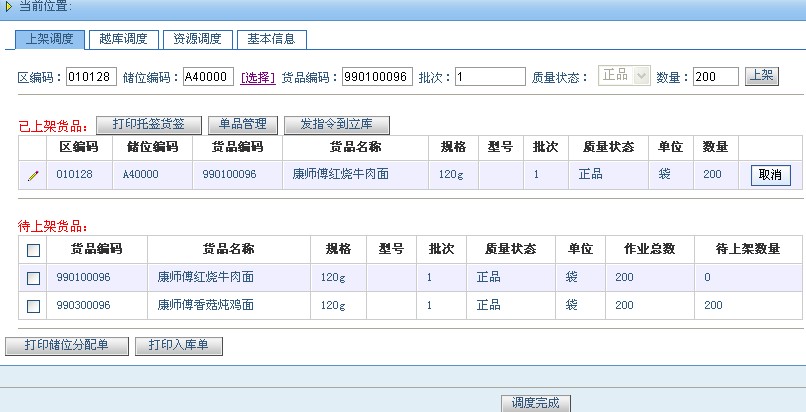Click 990300096 code in pending table

[83, 306]
